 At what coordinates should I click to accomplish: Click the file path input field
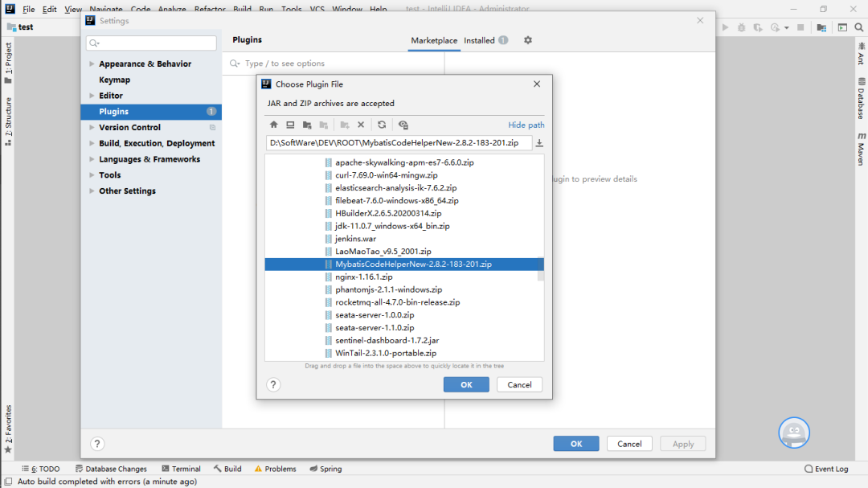pyautogui.click(x=399, y=143)
